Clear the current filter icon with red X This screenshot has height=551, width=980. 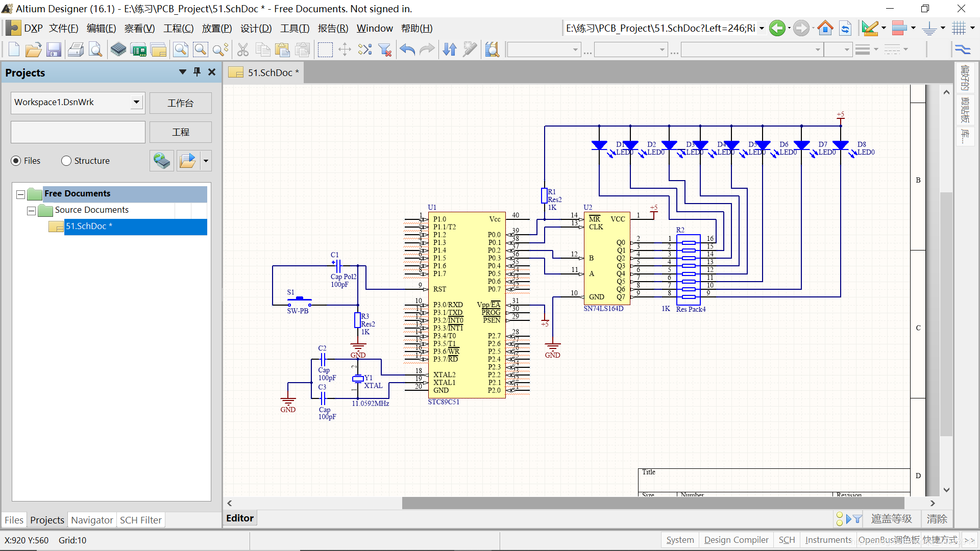click(x=385, y=49)
